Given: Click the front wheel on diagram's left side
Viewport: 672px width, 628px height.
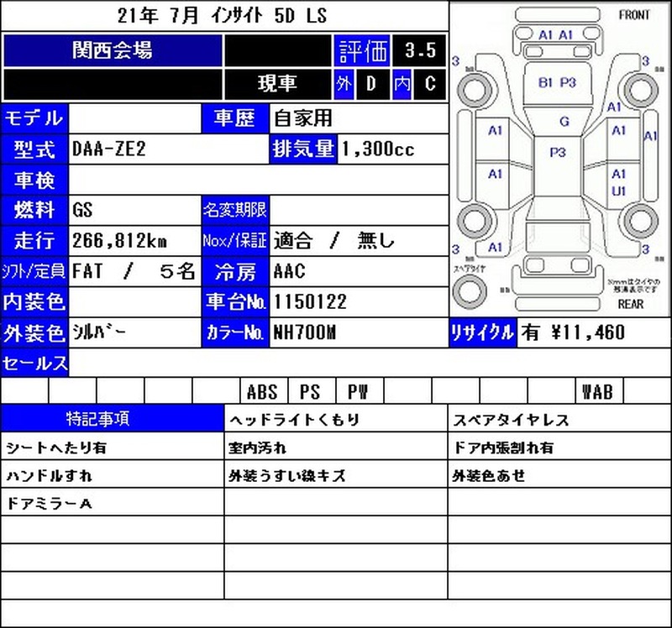Looking at the screenshot, I should tap(475, 91).
